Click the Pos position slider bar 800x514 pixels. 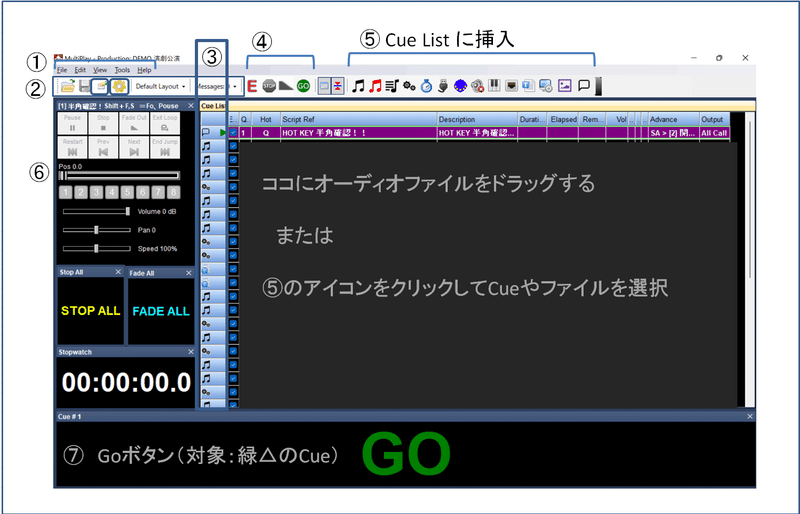tap(119, 176)
